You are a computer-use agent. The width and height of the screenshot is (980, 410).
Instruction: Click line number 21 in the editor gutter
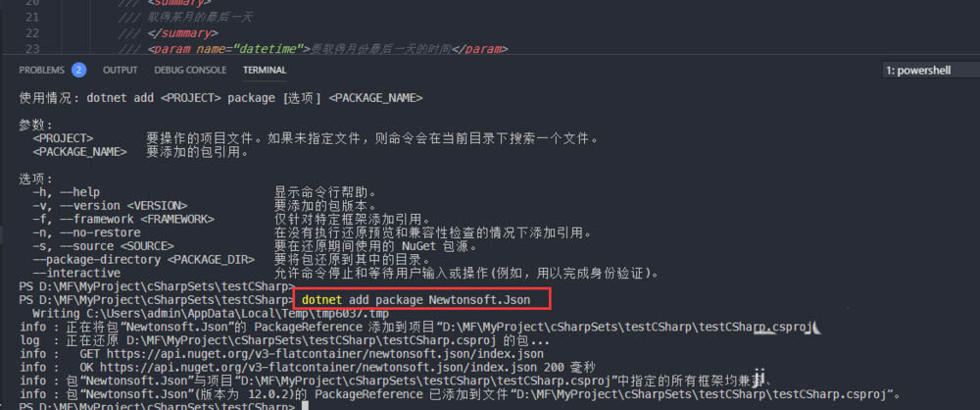click(x=32, y=18)
